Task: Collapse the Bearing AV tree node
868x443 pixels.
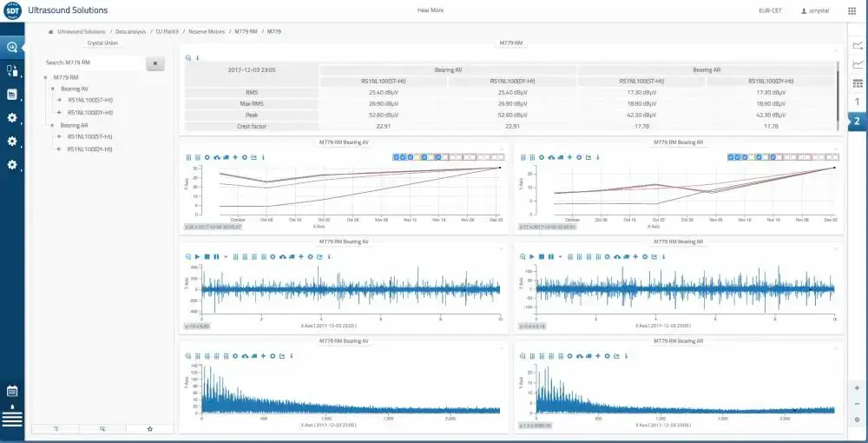Action: 53,89
